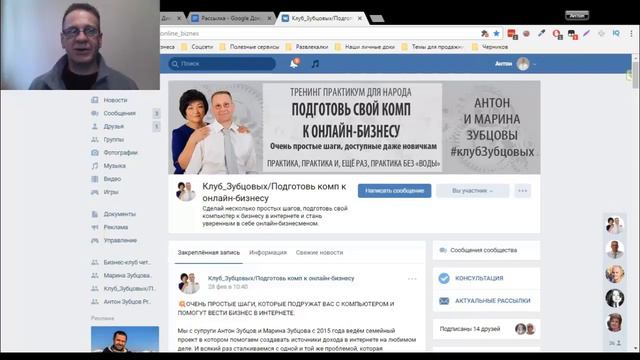Screen dimensions: 640x360
Task: Click the Музыка sidebar icon
Action: click(x=95, y=166)
